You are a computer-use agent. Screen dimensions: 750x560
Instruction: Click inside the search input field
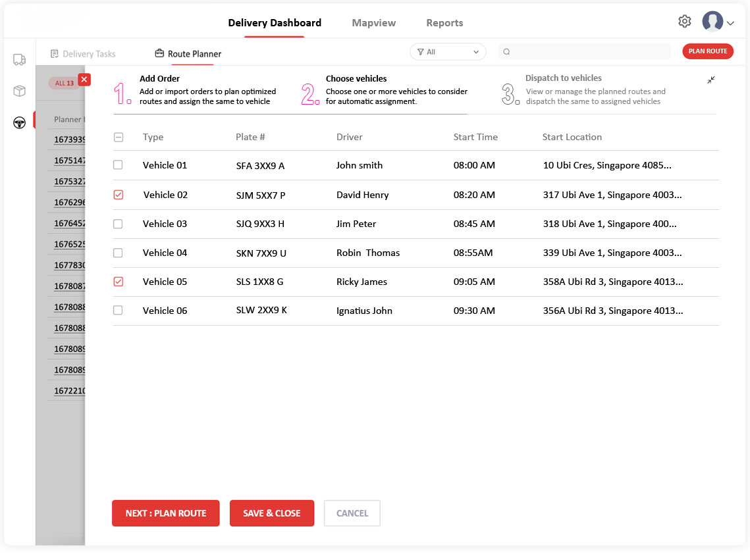coord(589,52)
